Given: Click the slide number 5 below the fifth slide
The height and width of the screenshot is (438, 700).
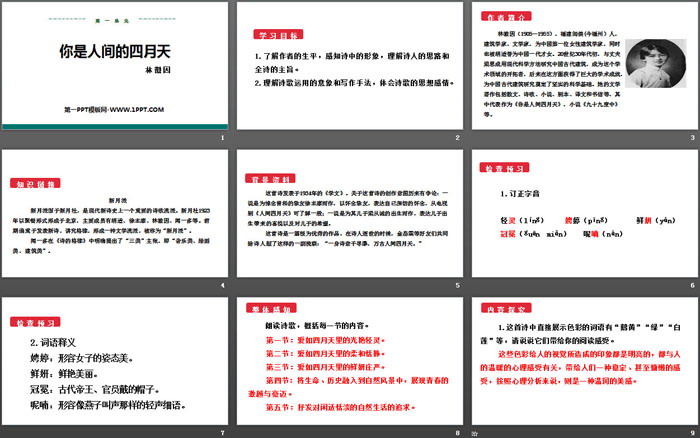Looking at the screenshot, I should click(458, 285).
